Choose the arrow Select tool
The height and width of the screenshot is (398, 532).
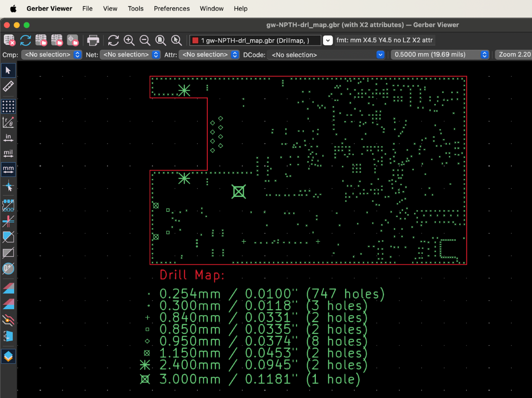(8, 71)
